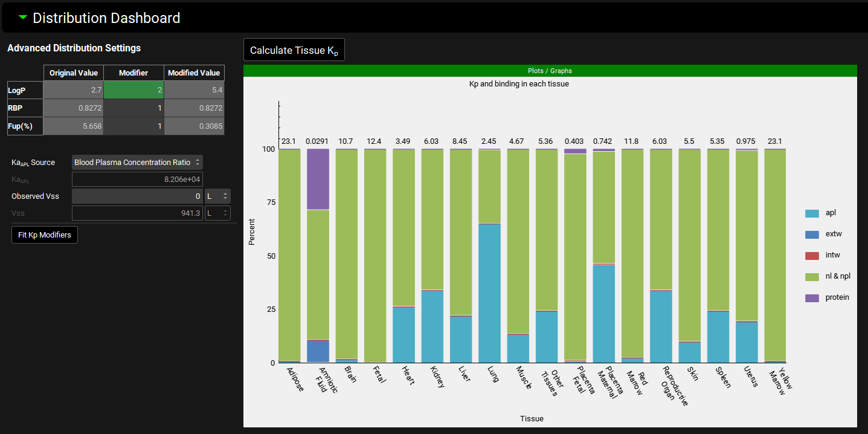Screen dimensions: 868x434
Task: Click the Plots / Graphs green tab bar
Action: coord(550,71)
